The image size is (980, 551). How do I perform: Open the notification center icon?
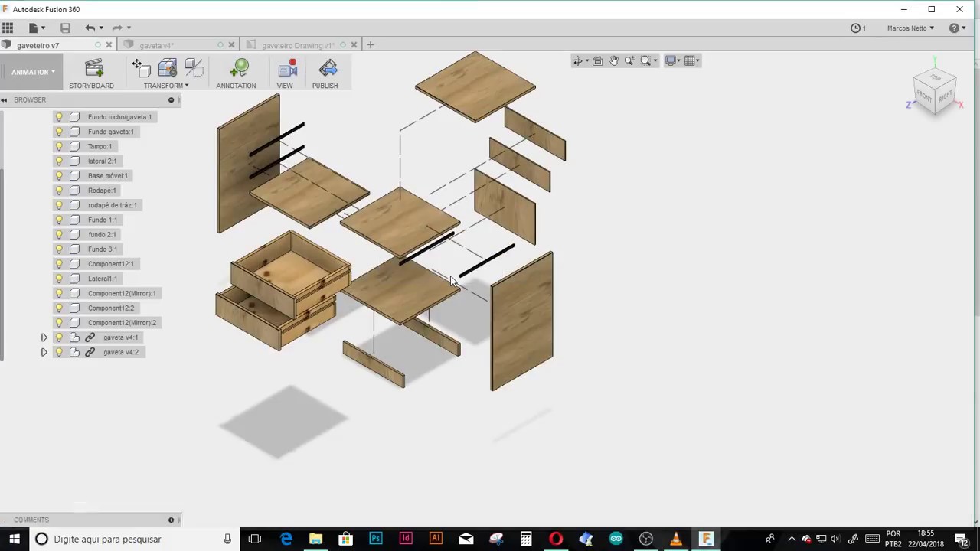(x=962, y=539)
